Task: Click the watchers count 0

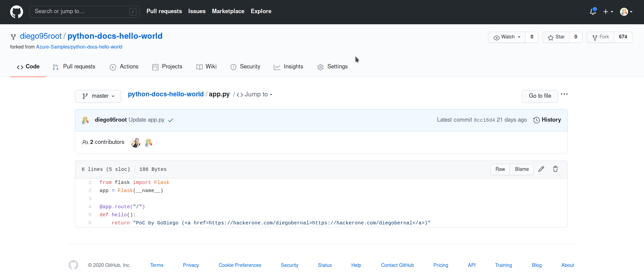Action: pyautogui.click(x=532, y=37)
